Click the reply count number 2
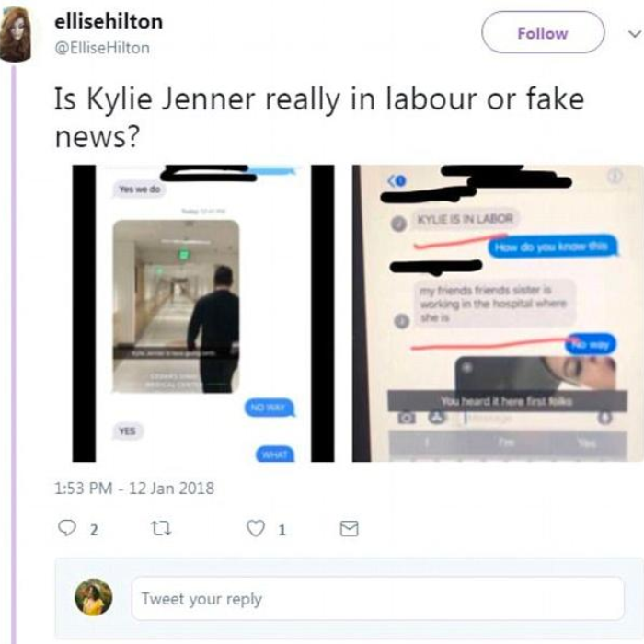This screenshot has width=644, height=644. point(94,530)
